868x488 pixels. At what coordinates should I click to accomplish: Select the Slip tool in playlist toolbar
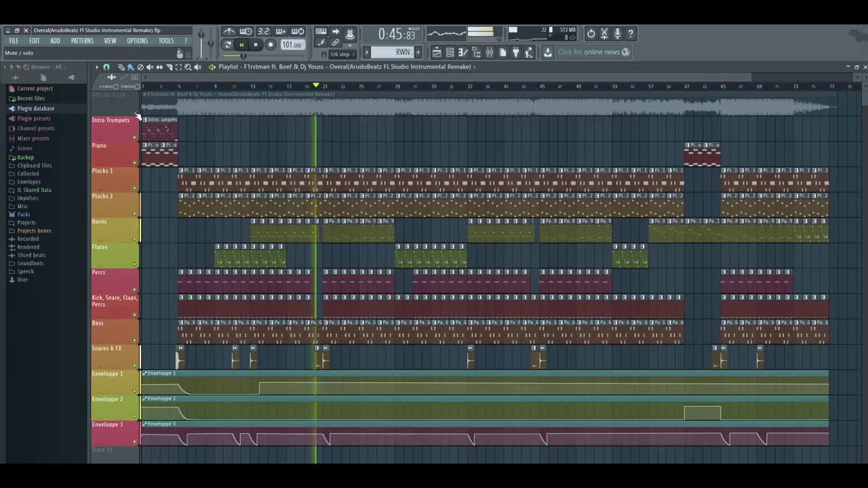point(159,67)
